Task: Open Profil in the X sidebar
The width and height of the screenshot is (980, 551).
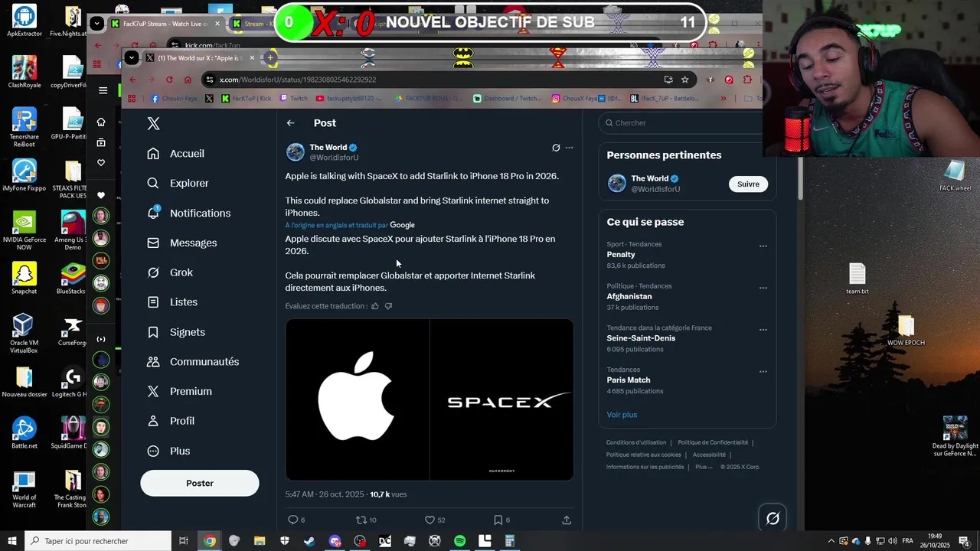Action: [x=170, y=421]
